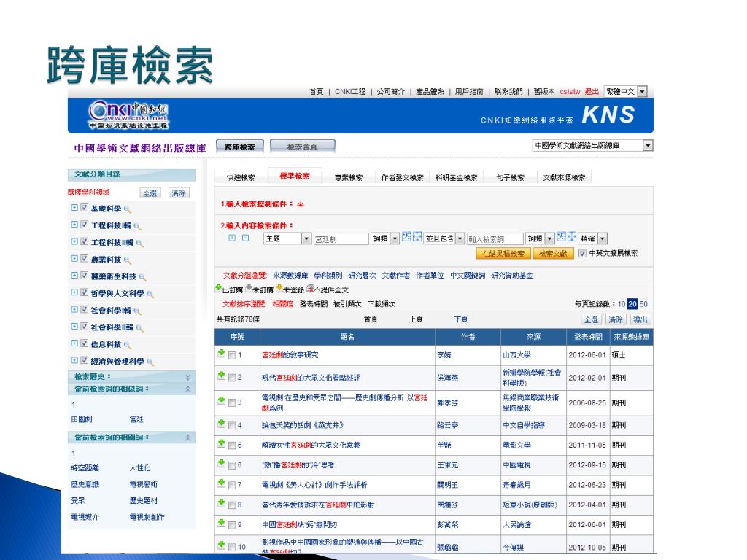
Task: Click download icon for result 2 by 侯海燕
Action: tap(222, 376)
